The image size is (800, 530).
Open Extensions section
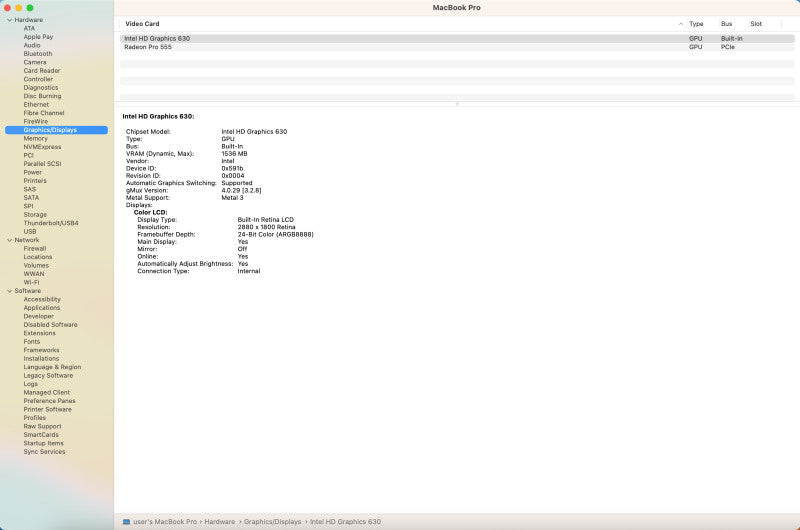click(40, 334)
